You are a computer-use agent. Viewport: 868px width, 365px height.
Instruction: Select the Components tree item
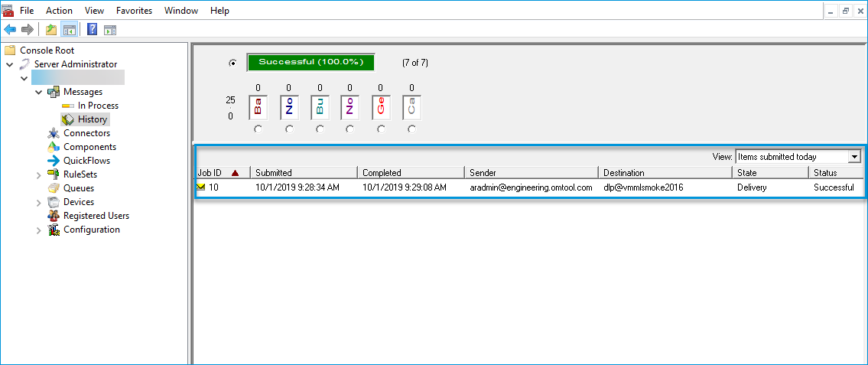pos(89,147)
